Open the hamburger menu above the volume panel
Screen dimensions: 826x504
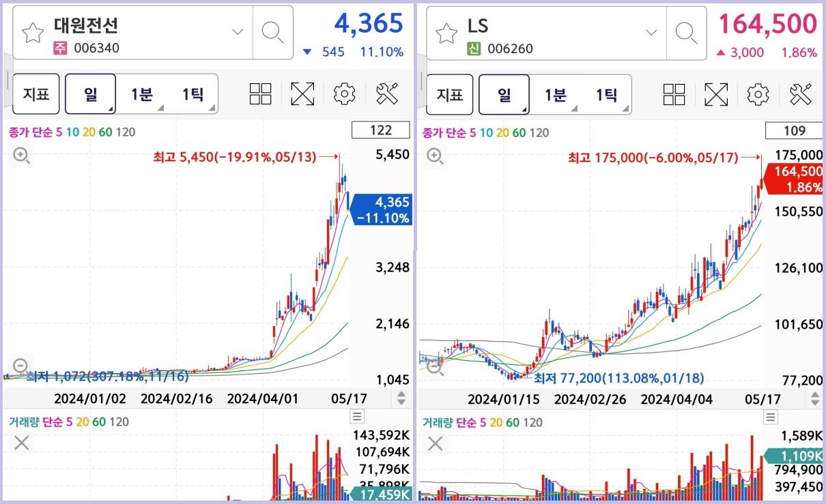(x=356, y=416)
